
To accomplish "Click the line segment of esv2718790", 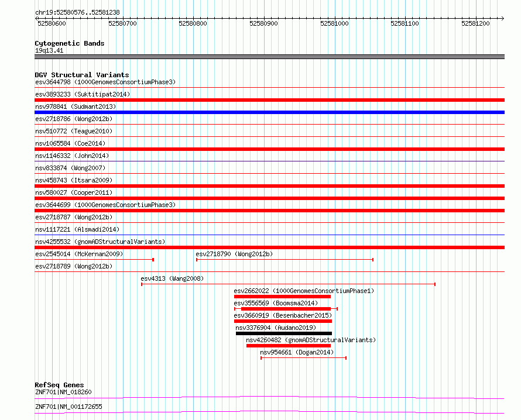I will click(x=285, y=260).
